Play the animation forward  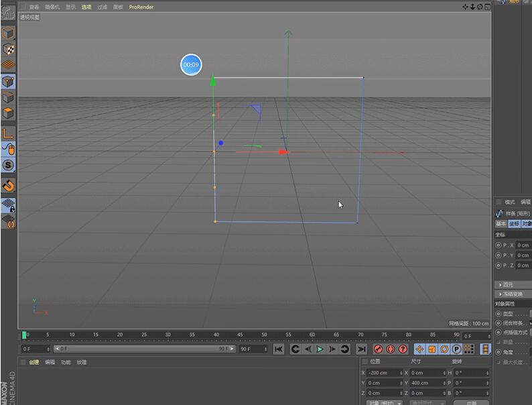320,349
